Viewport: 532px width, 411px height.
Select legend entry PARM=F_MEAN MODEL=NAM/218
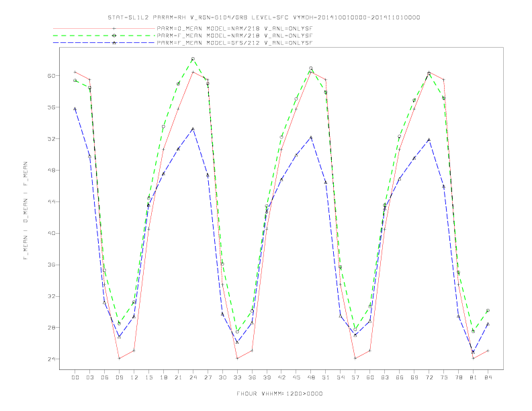pos(234,36)
